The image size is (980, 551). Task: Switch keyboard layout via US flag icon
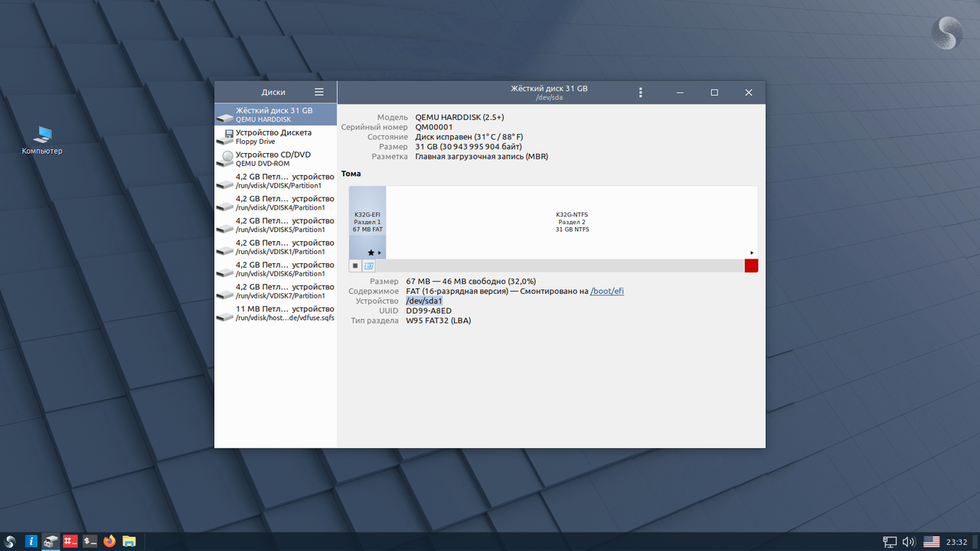tap(931, 542)
